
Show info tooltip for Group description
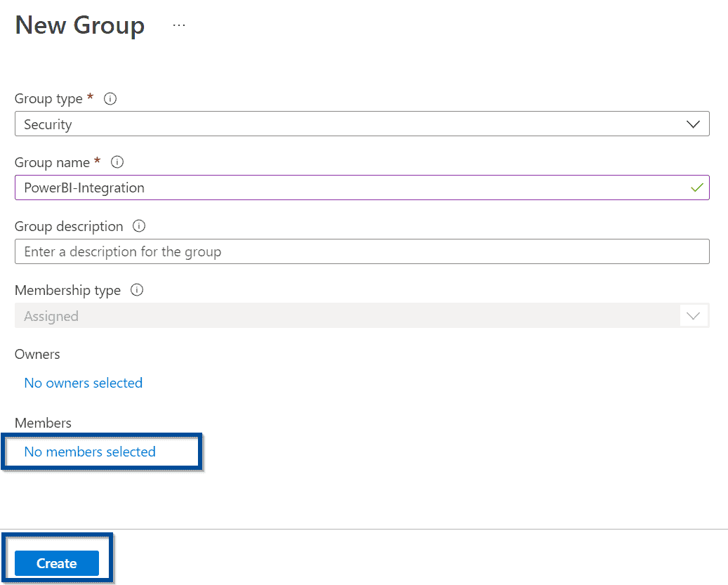click(139, 226)
